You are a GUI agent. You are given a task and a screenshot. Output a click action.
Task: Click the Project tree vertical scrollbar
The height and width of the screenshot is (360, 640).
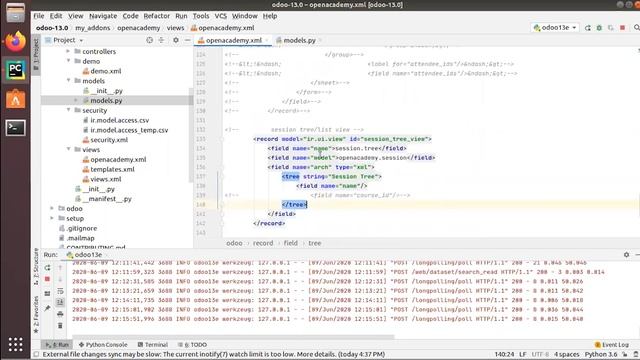click(190, 135)
